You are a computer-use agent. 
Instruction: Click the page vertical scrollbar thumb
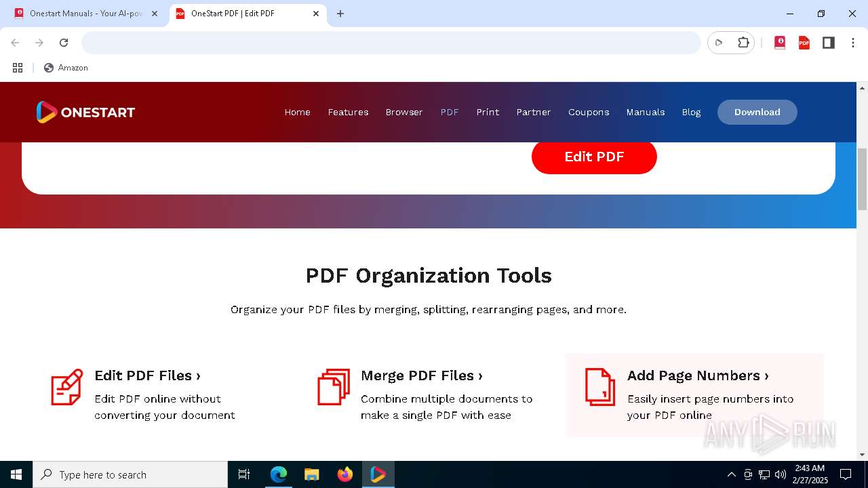pos(863,179)
